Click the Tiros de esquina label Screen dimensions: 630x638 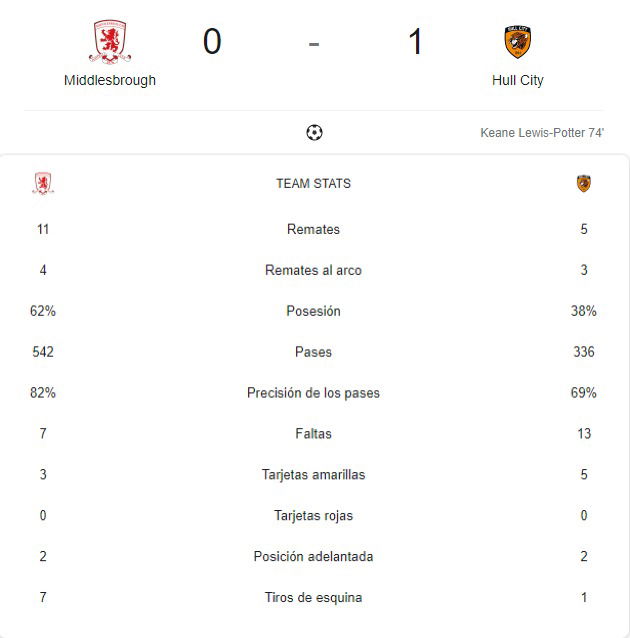(x=313, y=597)
